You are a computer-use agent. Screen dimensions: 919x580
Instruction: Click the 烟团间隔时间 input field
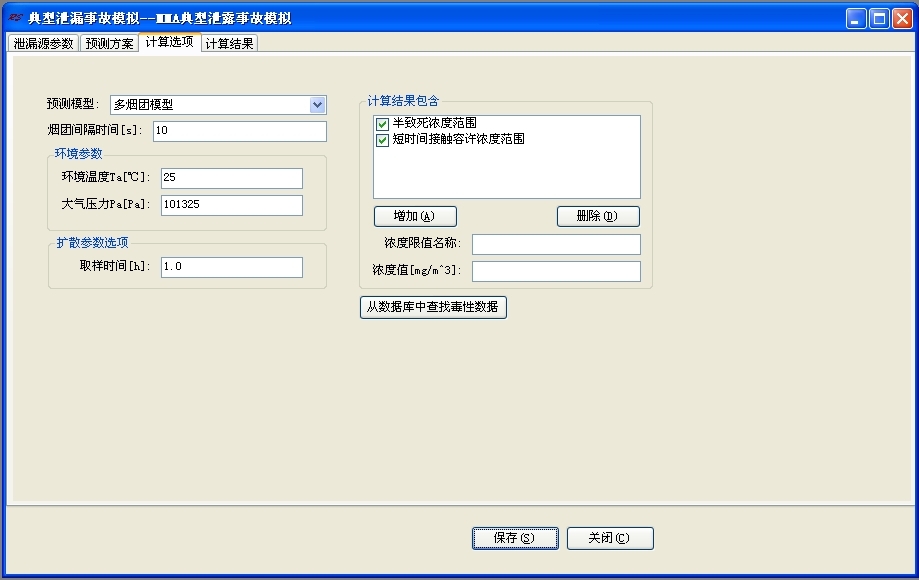click(x=240, y=131)
